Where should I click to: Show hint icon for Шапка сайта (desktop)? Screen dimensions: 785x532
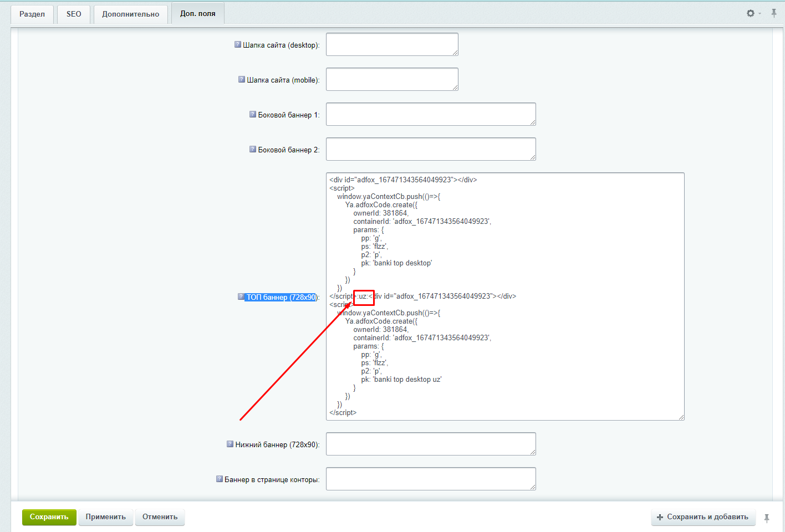click(238, 44)
